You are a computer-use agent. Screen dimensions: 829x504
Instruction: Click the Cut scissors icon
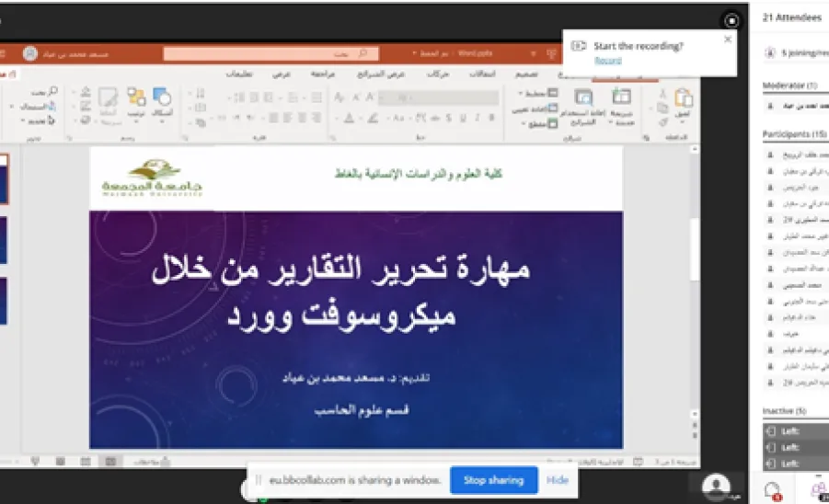(x=662, y=95)
